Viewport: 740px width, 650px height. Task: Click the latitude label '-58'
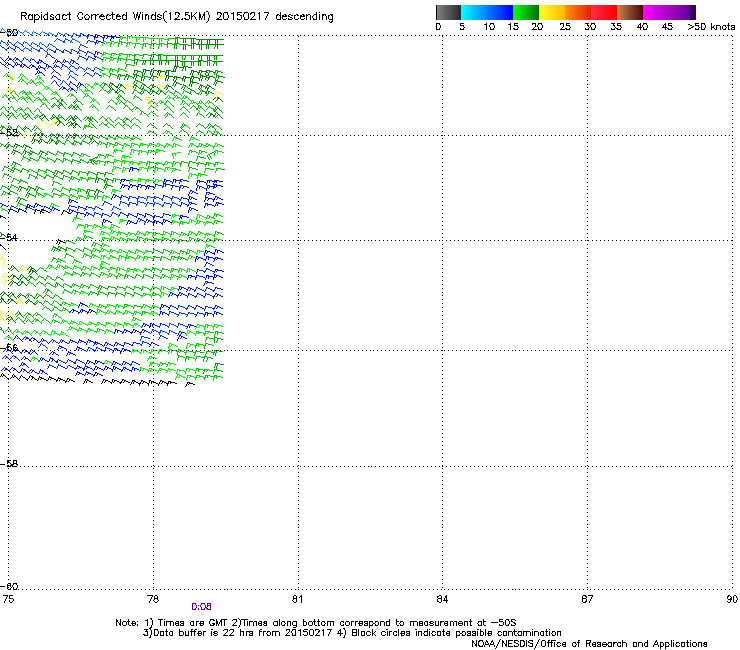[x=9, y=464]
